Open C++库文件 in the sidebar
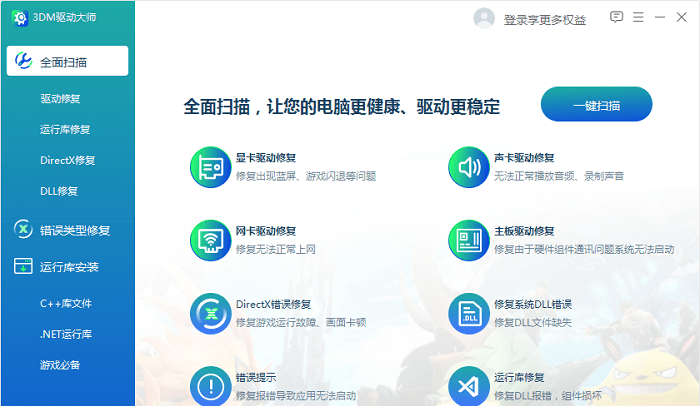The width and height of the screenshot is (700, 406). click(x=66, y=303)
